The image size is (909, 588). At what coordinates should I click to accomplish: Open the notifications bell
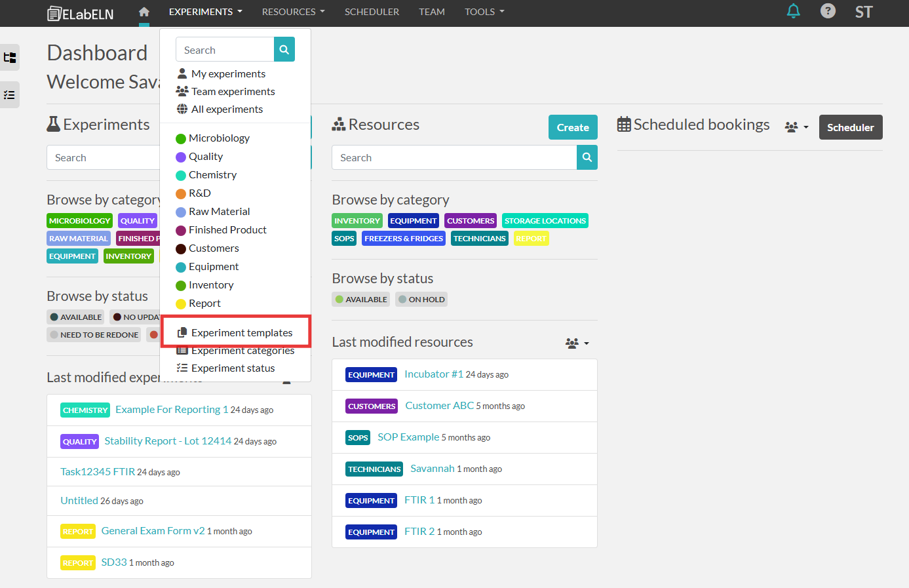tap(793, 11)
